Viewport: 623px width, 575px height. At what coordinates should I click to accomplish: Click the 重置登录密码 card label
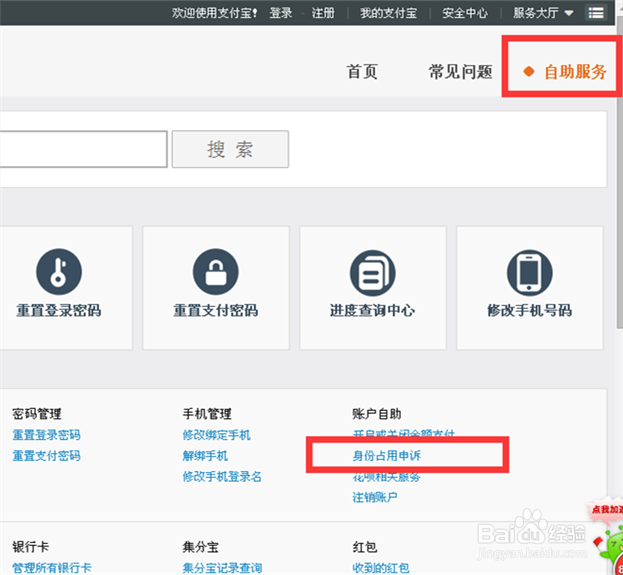pyautogui.click(x=59, y=310)
